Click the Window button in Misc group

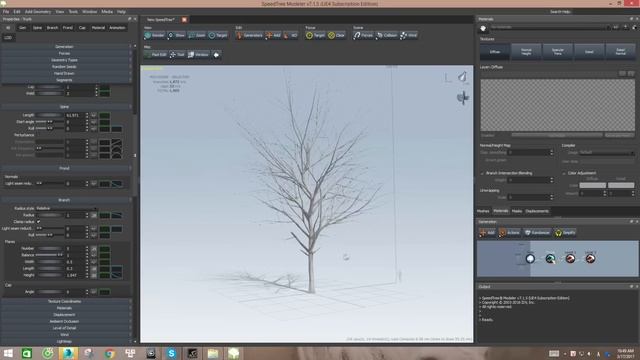pyautogui.click(x=198, y=55)
